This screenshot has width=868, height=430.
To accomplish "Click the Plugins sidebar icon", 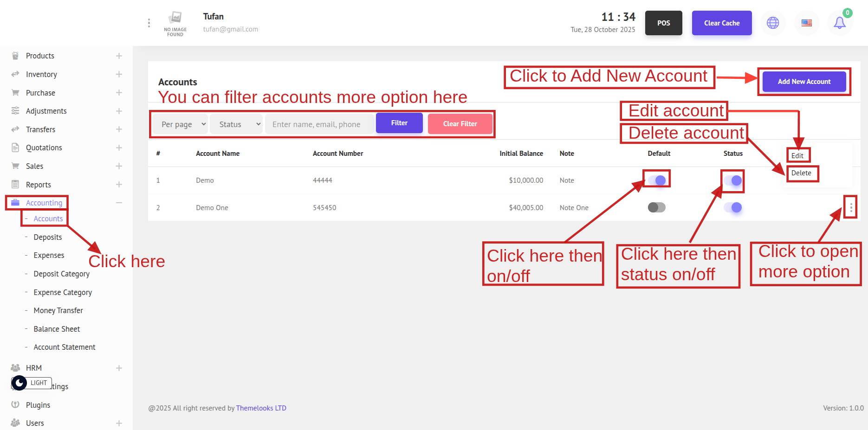I will 15,404.
